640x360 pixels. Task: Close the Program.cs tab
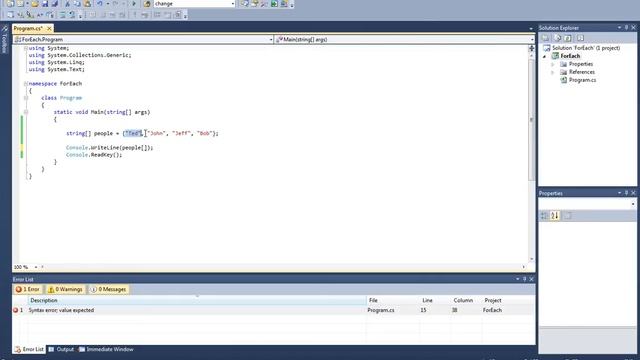pos(49,28)
